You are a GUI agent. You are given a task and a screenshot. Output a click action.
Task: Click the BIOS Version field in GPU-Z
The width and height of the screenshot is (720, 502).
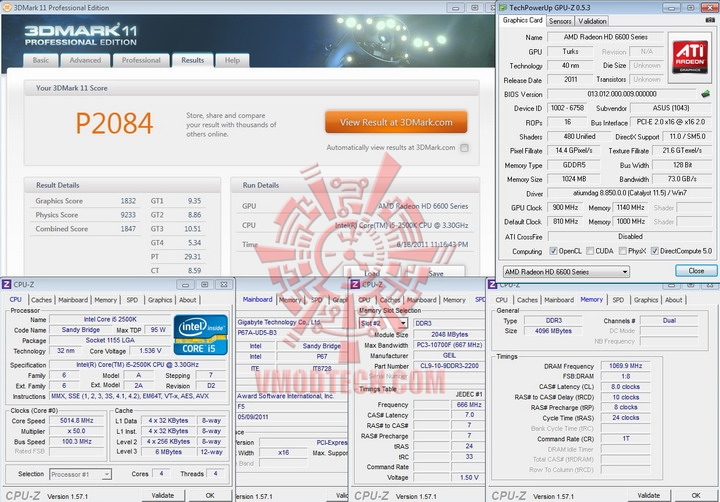622,94
